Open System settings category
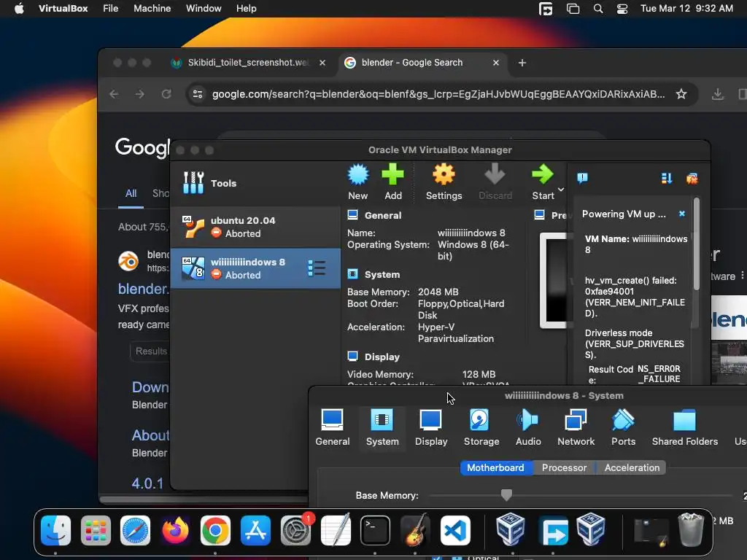 382,427
